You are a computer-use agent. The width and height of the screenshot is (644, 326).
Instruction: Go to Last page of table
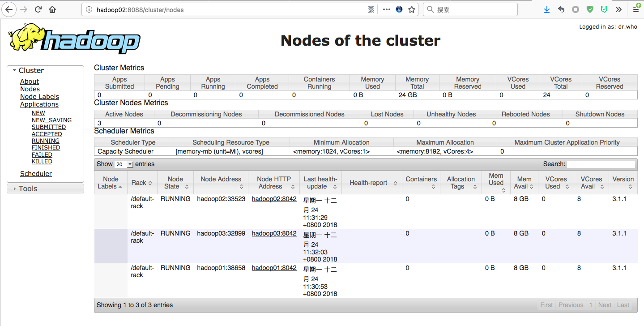(623, 305)
